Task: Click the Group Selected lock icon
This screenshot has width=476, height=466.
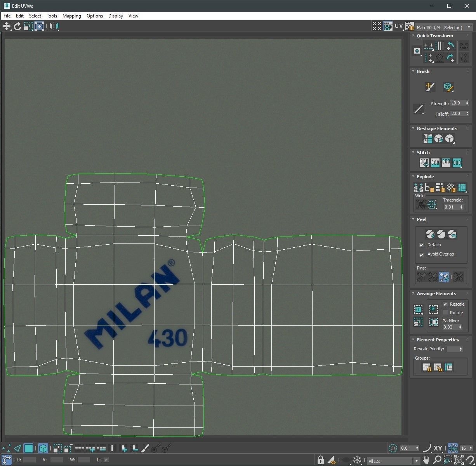Action: pyautogui.click(x=427, y=367)
